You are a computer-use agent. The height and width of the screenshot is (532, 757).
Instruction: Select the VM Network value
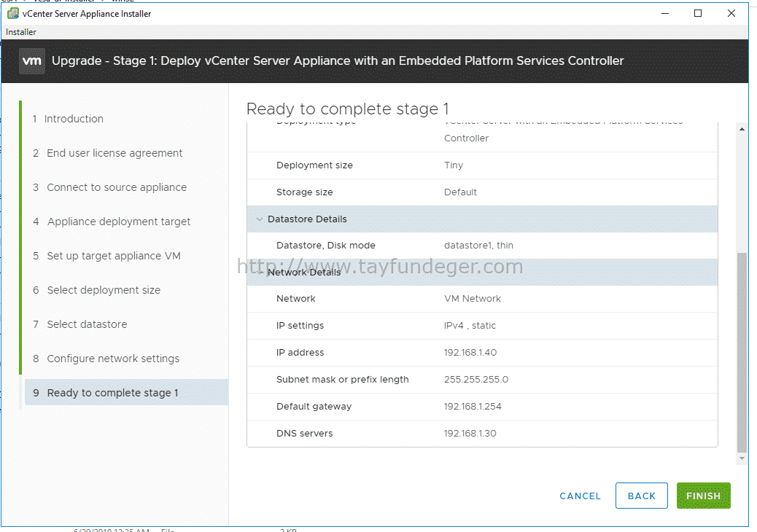[472, 299]
